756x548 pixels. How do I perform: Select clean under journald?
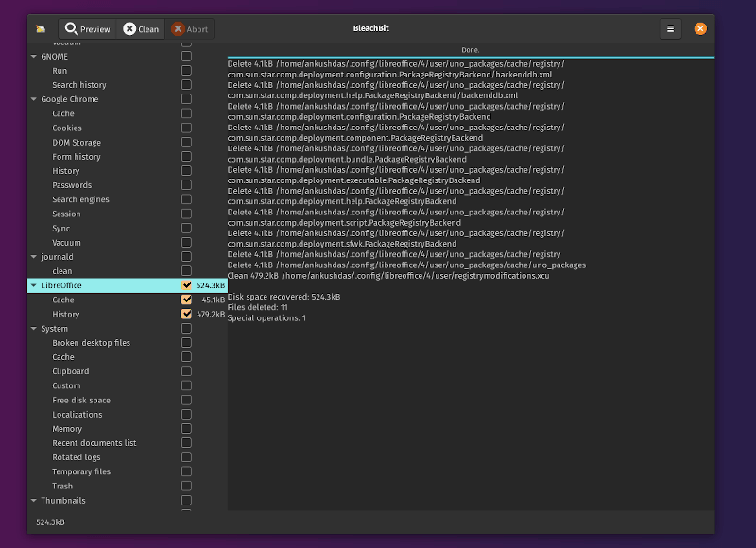[x=61, y=271]
